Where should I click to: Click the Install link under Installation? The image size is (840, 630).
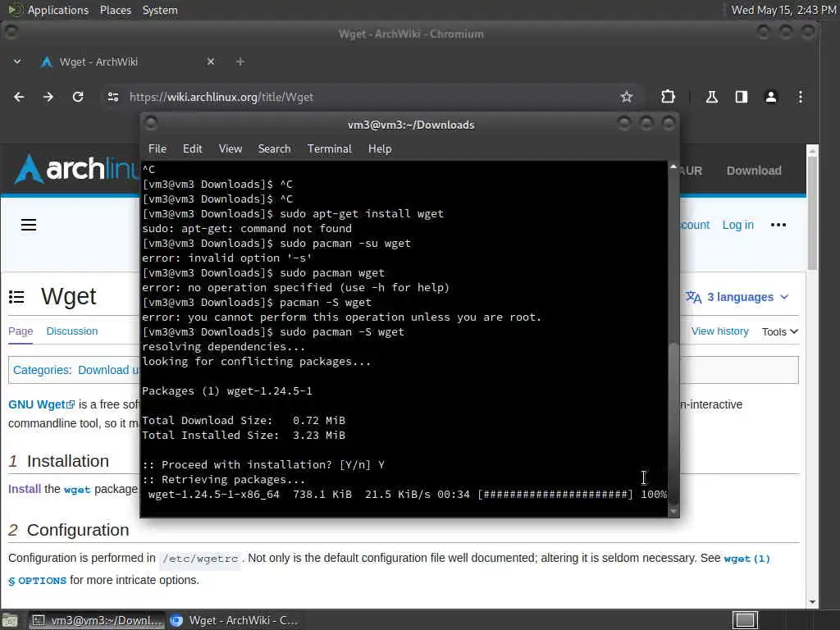[24, 489]
